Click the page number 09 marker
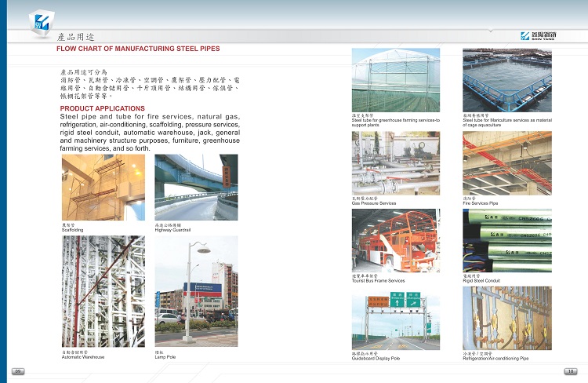Image resolution: width=588 pixels, height=383 pixels. (x=17, y=370)
